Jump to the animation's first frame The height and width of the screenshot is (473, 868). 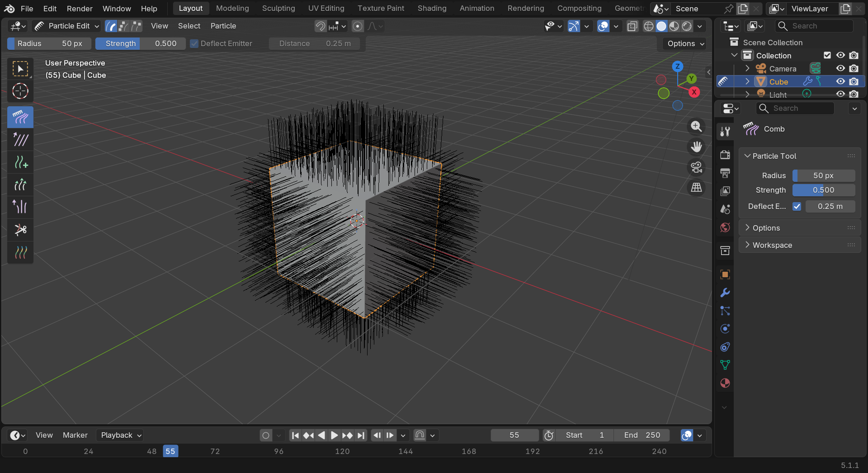(x=295, y=435)
